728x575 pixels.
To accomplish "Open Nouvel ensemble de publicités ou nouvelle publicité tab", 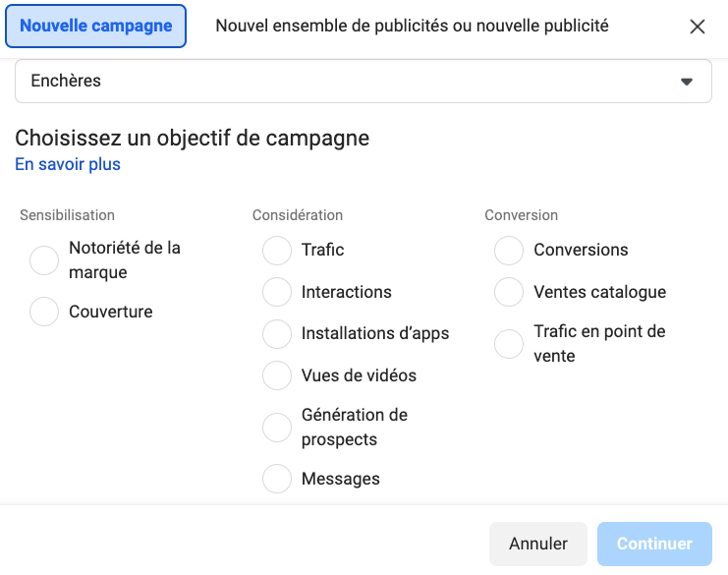I will pos(412,27).
